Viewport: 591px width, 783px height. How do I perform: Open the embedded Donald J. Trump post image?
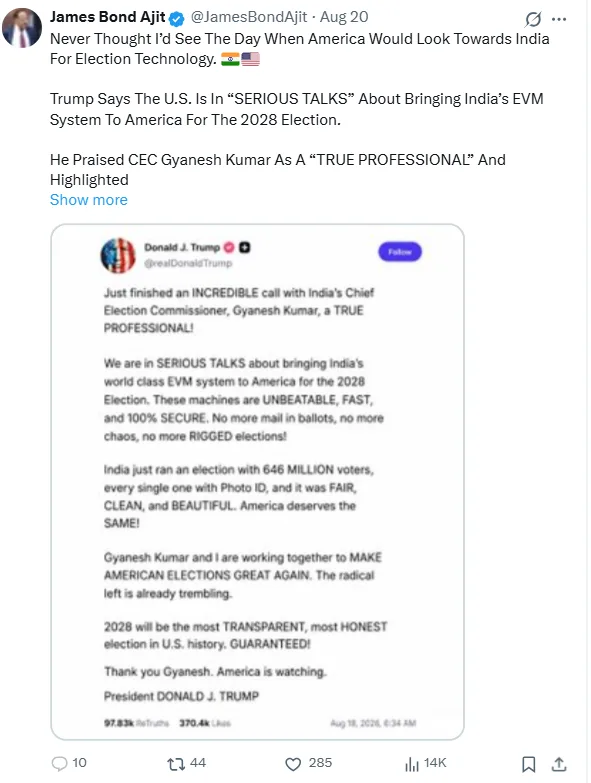coord(258,482)
